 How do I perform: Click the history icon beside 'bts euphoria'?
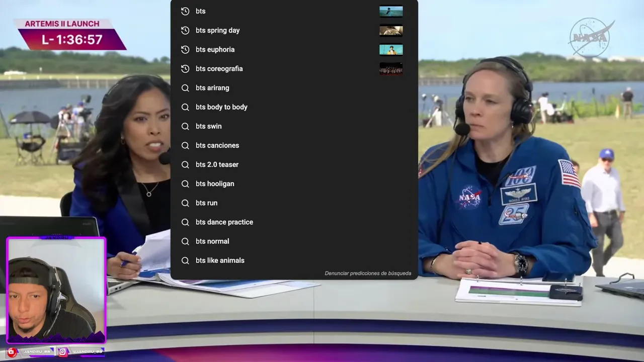click(x=185, y=49)
